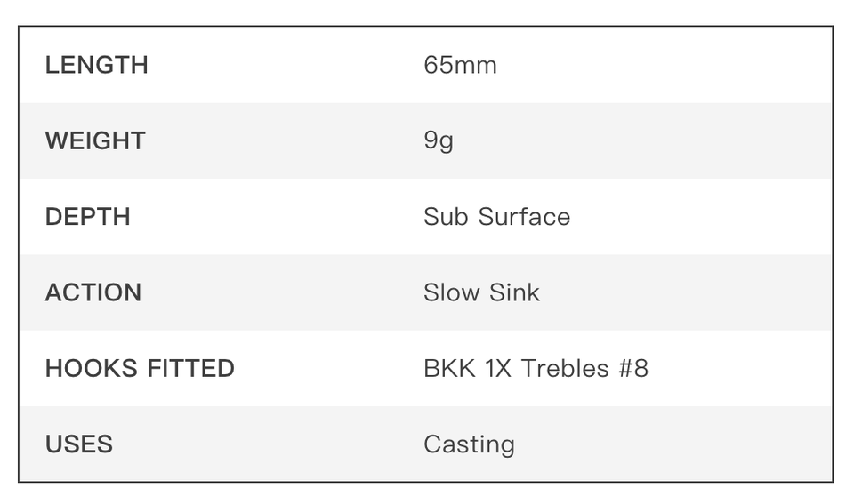Click the word Slow in action value
The height and width of the screenshot is (504, 854).
[x=451, y=292]
